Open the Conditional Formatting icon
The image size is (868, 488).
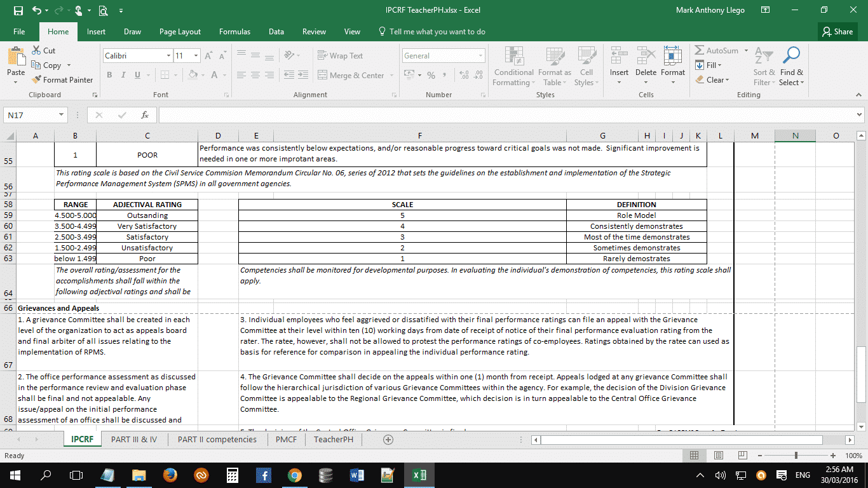point(514,56)
